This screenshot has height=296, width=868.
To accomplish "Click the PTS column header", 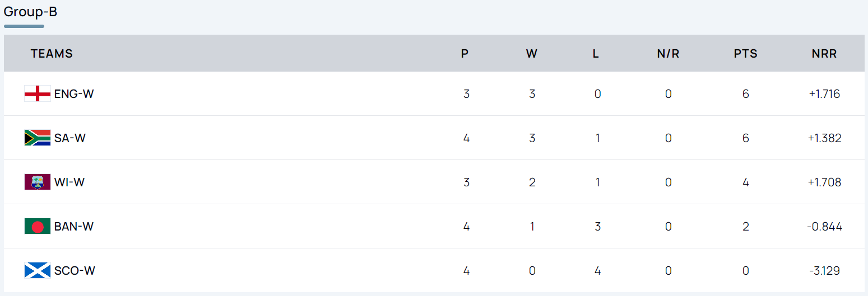I will point(745,54).
